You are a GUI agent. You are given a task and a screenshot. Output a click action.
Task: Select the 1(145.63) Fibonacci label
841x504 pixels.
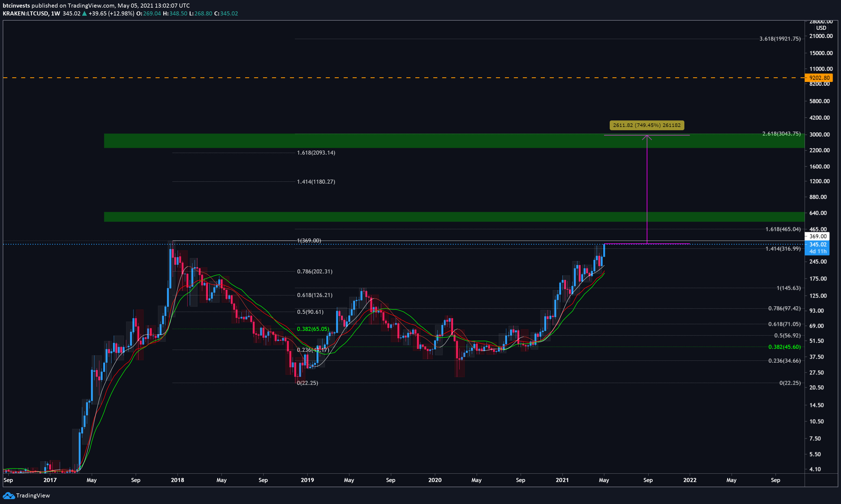[x=788, y=288]
